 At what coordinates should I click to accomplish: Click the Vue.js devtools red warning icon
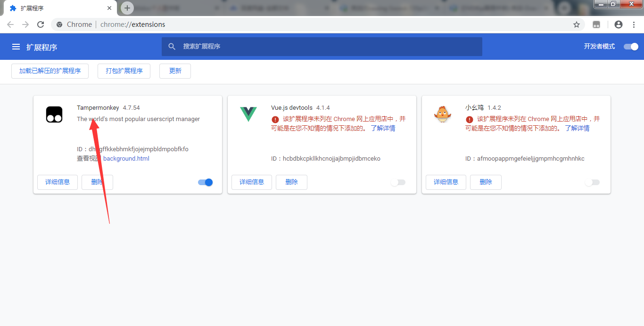pyautogui.click(x=275, y=119)
